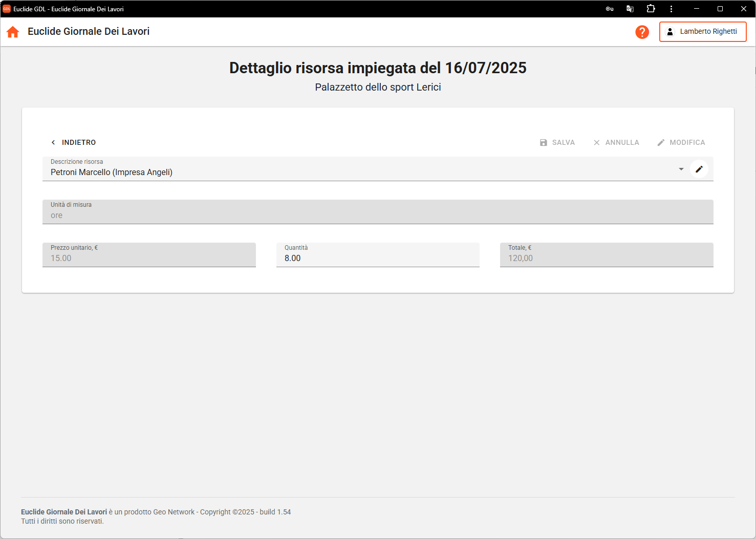756x539 pixels.
Task: Expand the Descrizione risorsa dropdown arrow
Action: pyautogui.click(x=681, y=169)
